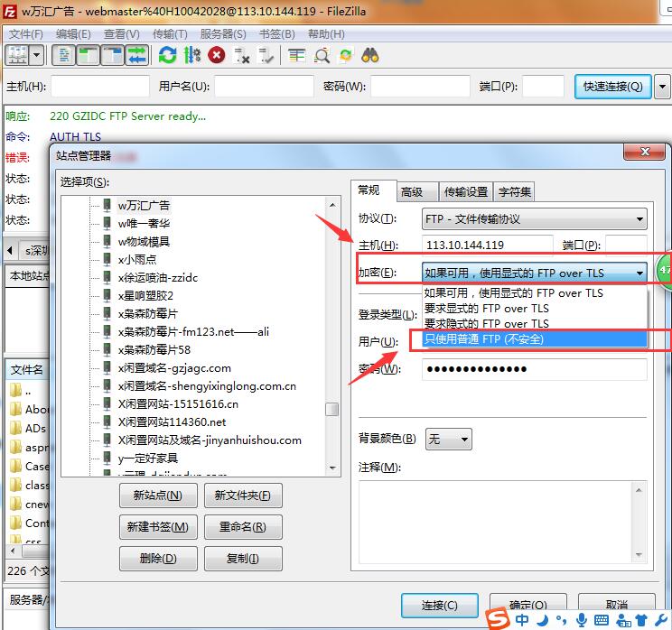Viewport: 672px width, 630px height.
Task: Open the directory listing filters icon
Action: [297, 56]
